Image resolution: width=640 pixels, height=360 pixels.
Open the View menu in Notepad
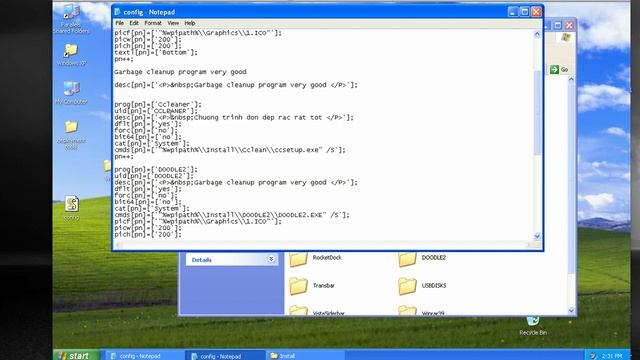click(173, 23)
